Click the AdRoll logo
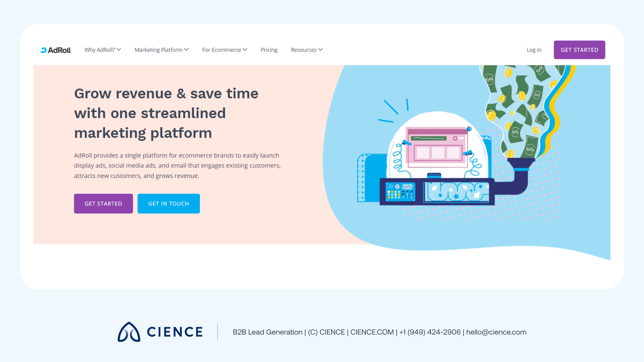This screenshot has width=644, height=362. (56, 50)
